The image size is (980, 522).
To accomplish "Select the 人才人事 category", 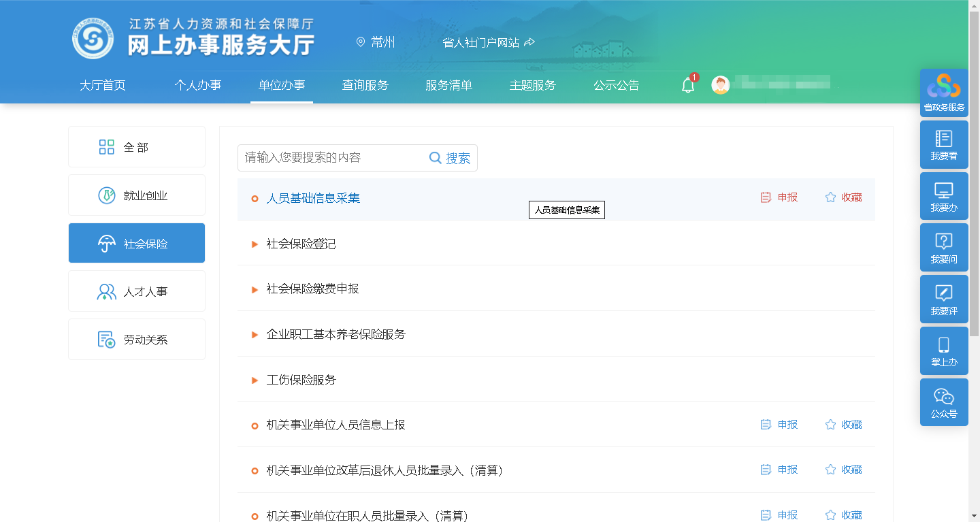I will (x=136, y=291).
